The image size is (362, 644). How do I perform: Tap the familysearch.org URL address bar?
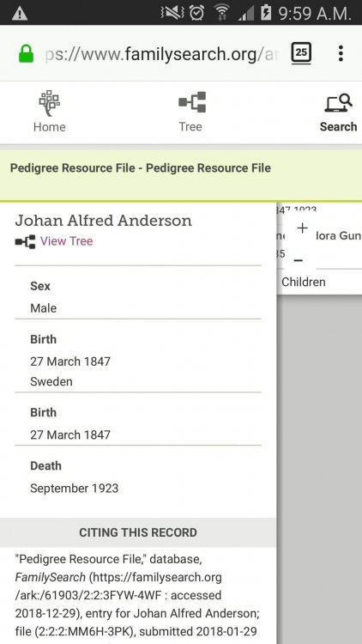(160, 54)
